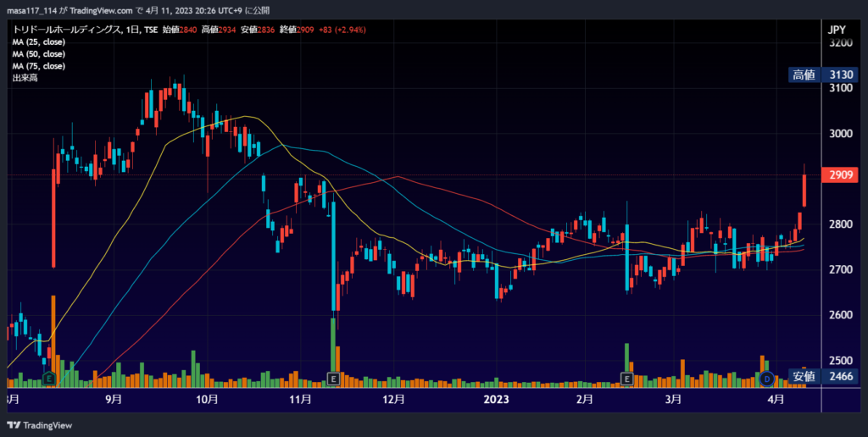Click the 4月 date axis label
Screen dimensions: 868x437
click(x=776, y=399)
